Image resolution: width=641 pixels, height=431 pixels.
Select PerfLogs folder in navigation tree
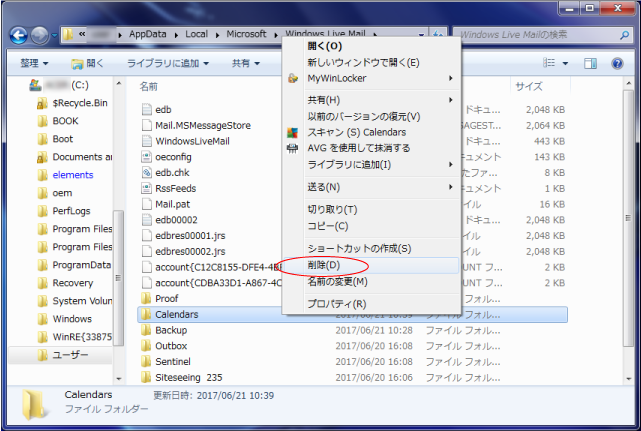71,211
